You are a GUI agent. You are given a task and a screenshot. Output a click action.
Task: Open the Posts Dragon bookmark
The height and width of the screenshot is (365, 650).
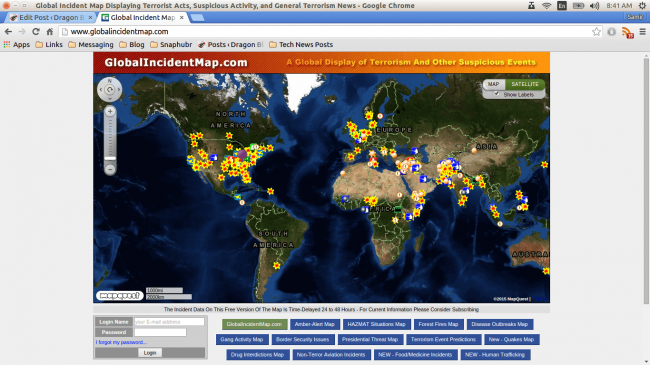[x=230, y=44]
